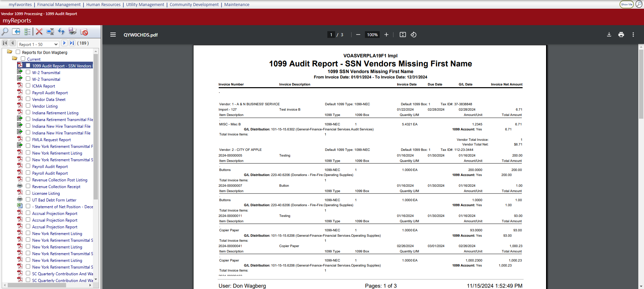Image resolution: width=644 pixels, height=289 pixels.
Task: Check the ICMA Report checkbox
Action: pos(28,85)
